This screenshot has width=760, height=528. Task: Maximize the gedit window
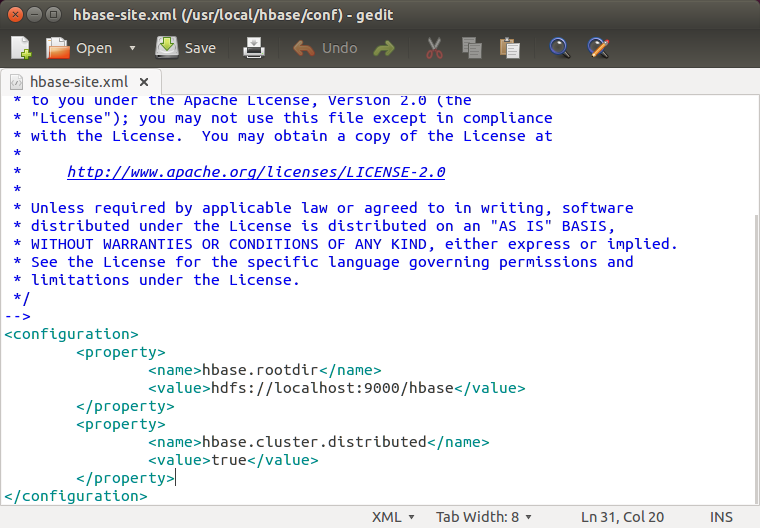[53, 15]
